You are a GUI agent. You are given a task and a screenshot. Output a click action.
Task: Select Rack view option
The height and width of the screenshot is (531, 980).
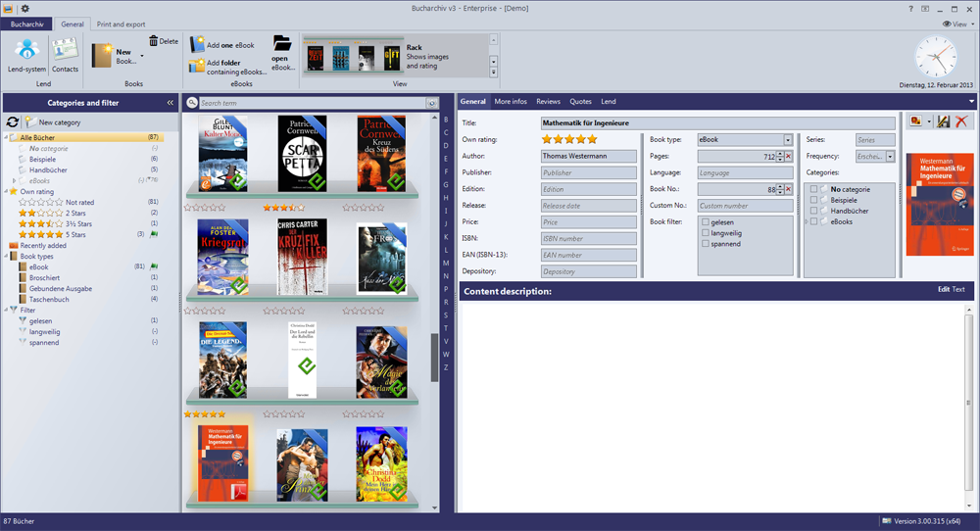[394, 57]
